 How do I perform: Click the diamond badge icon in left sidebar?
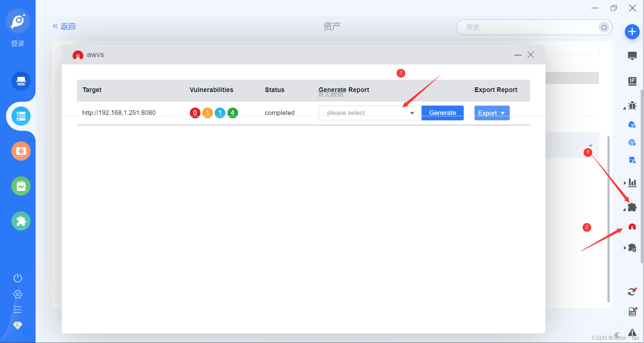[17, 325]
